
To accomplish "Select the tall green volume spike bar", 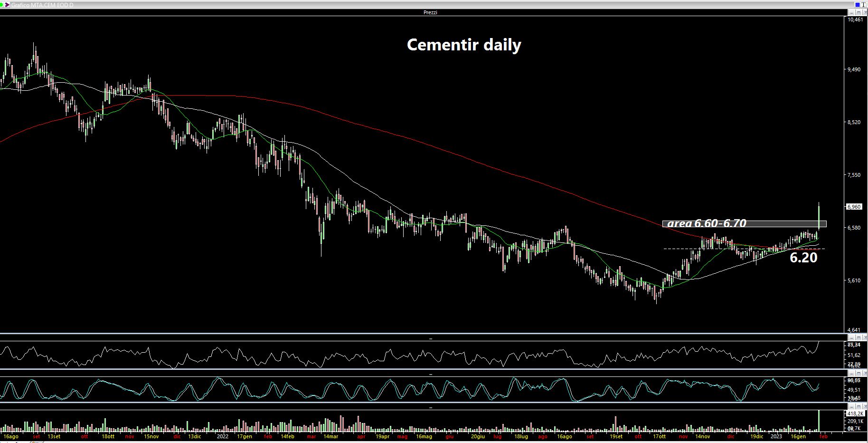I will [x=820, y=420].
